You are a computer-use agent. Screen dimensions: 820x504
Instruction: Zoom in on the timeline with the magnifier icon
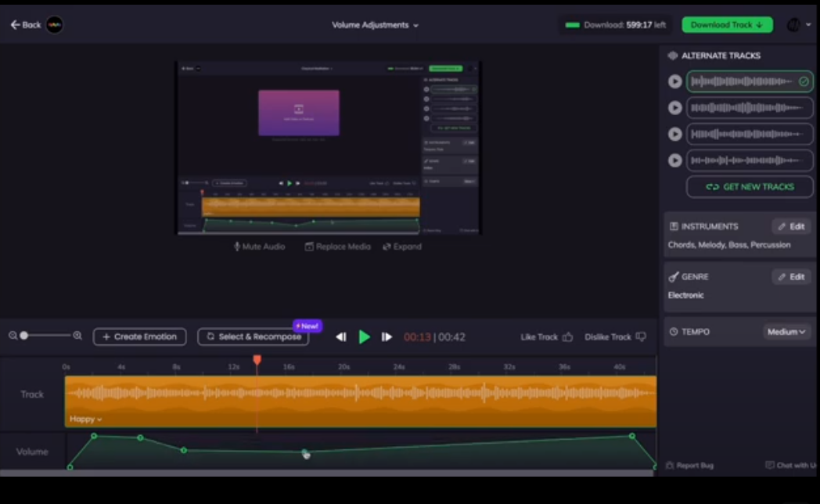(77, 337)
